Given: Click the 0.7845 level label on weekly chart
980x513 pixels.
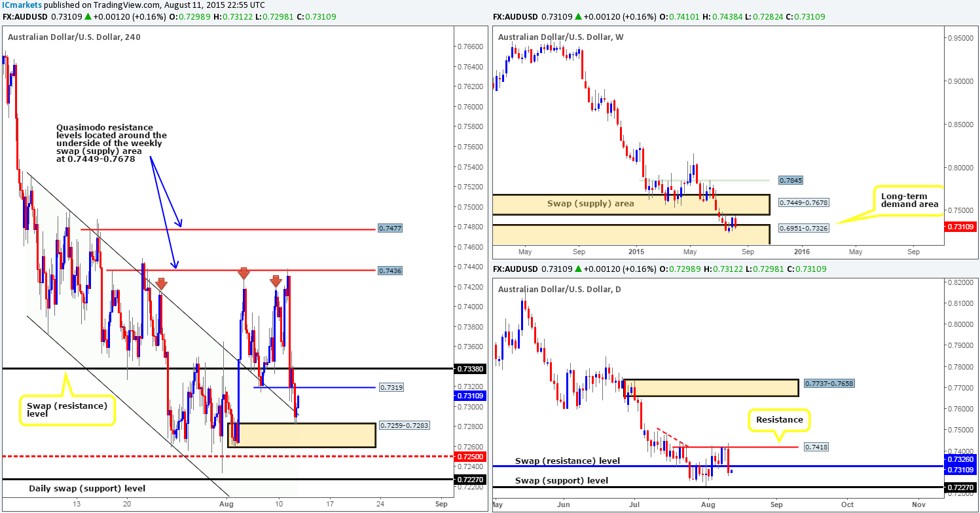Looking at the screenshot, I should point(790,180).
